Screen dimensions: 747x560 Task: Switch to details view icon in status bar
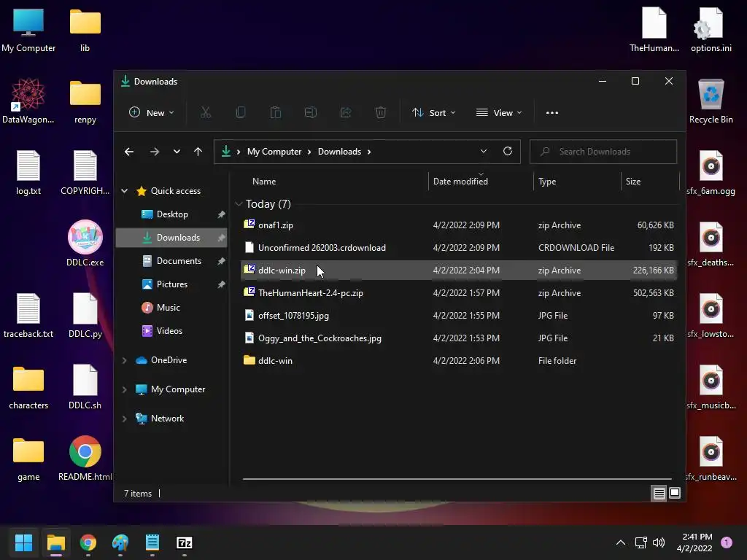tap(659, 494)
